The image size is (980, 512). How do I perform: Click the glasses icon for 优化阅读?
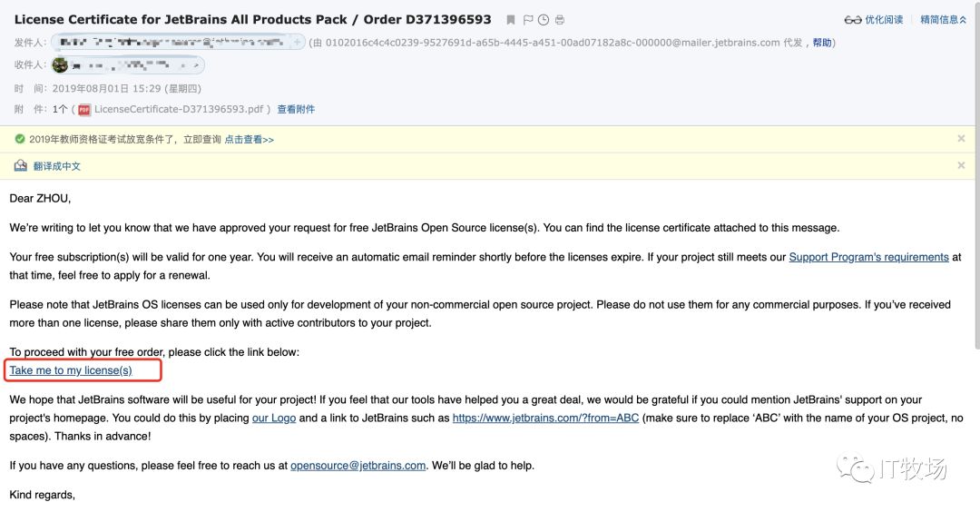point(853,20)
